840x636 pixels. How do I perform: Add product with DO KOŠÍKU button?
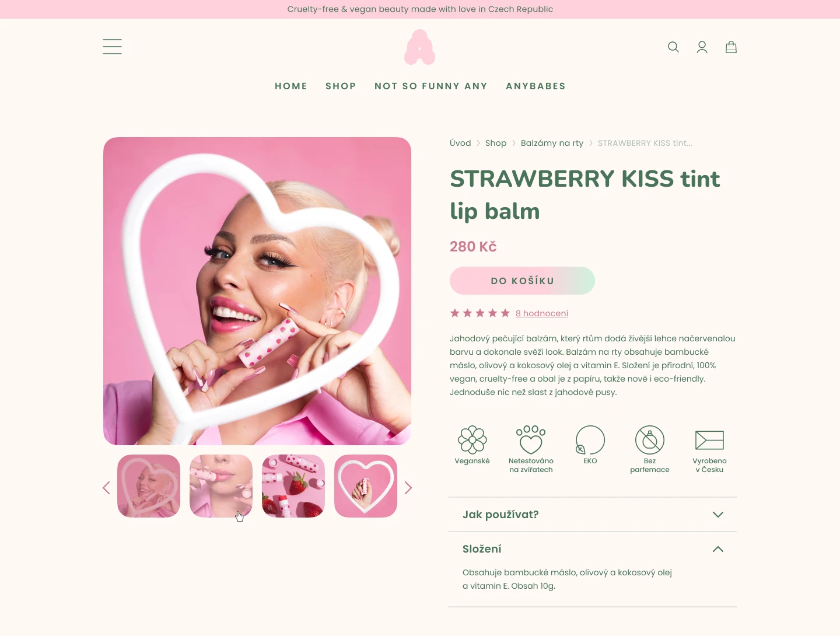tap(522, 281)
